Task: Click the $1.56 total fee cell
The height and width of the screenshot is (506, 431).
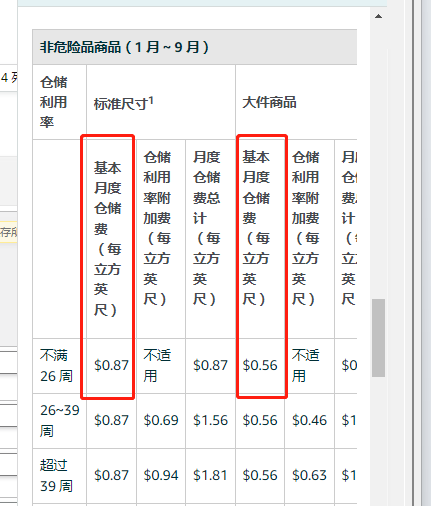Action: pos(210,421)
